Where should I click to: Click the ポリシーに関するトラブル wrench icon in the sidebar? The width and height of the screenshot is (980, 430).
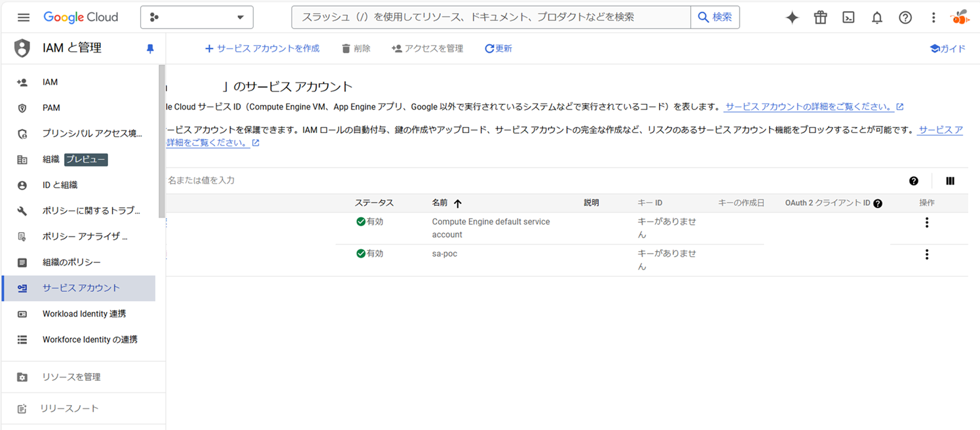(22, 211)
